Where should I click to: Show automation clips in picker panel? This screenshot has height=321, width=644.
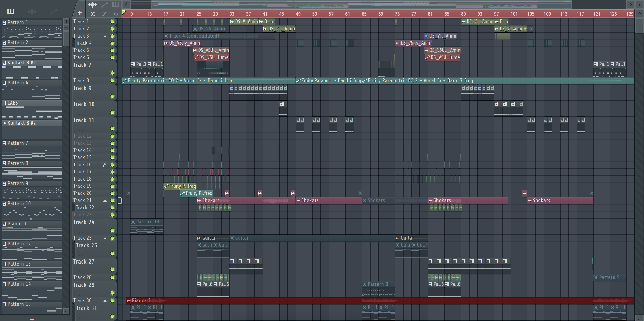[53, 11]
